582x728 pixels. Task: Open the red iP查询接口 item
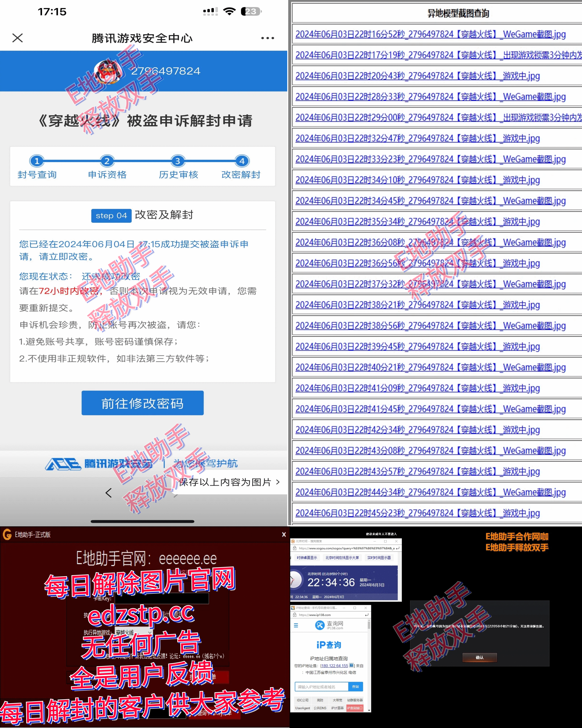[x=355, y=708]
